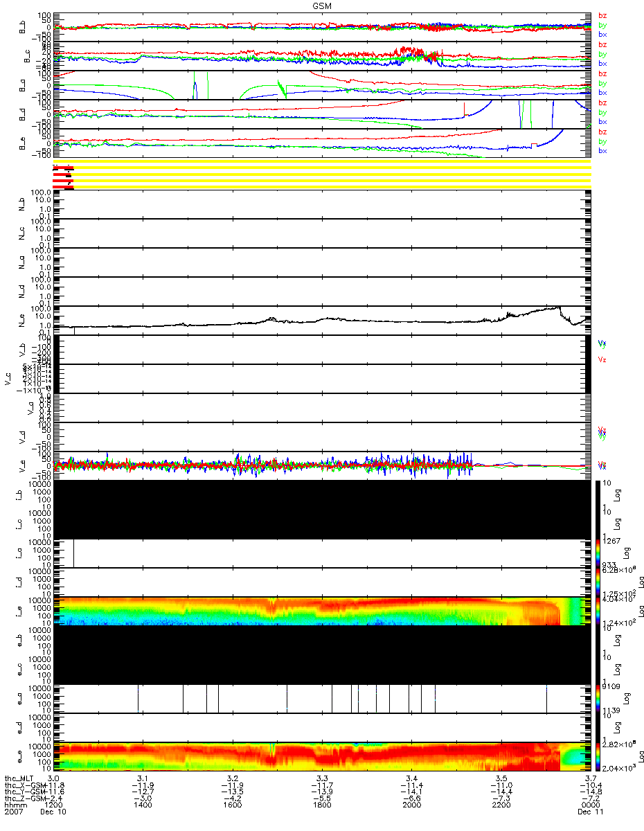Image resolution: width=644 pixels, height=831 pixels.
Task: Click the e_e axis label
Action: pyautogui.click(x=20, y=757)
